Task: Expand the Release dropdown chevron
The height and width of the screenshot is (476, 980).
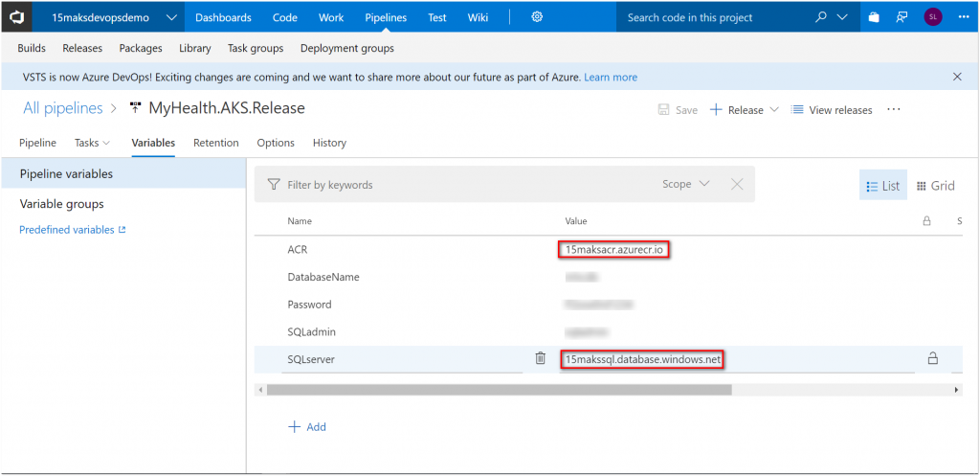Action: point(773,110)
